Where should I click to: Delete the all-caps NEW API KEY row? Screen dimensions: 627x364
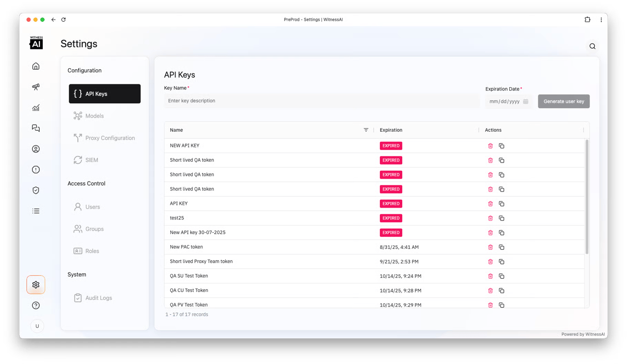click(x=490, y=146)
